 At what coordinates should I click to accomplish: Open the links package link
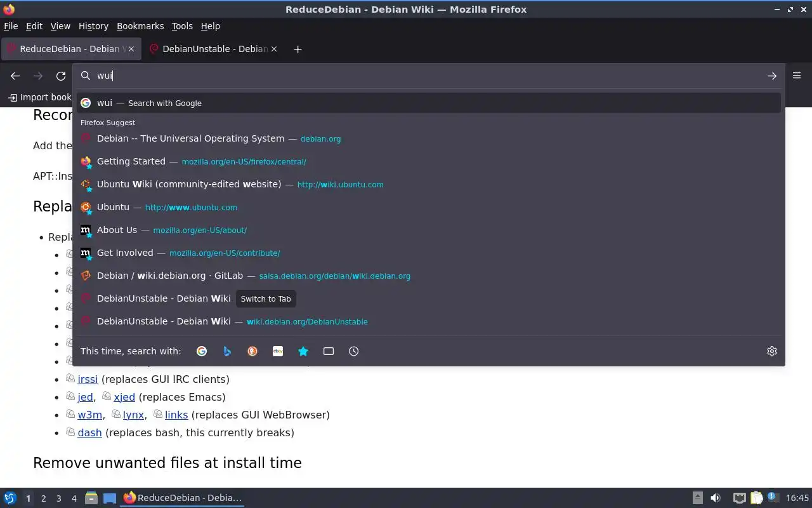coord(176,415)
